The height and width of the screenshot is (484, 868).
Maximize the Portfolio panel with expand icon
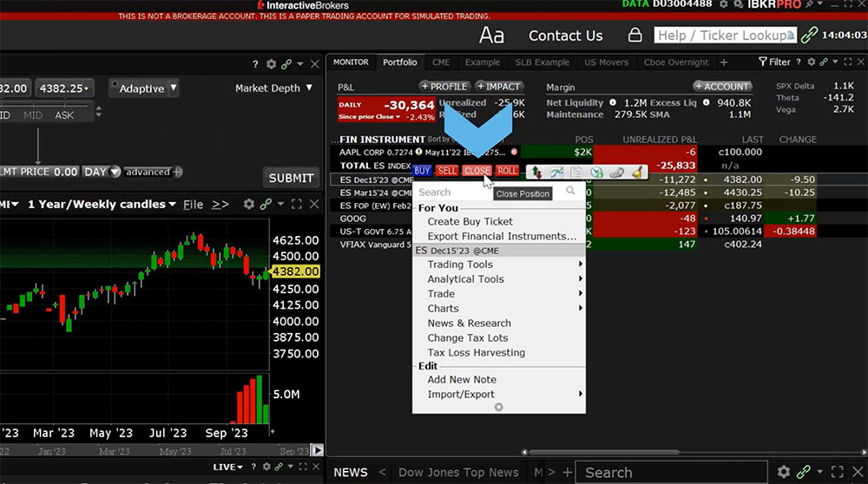(x=848, y=62)
